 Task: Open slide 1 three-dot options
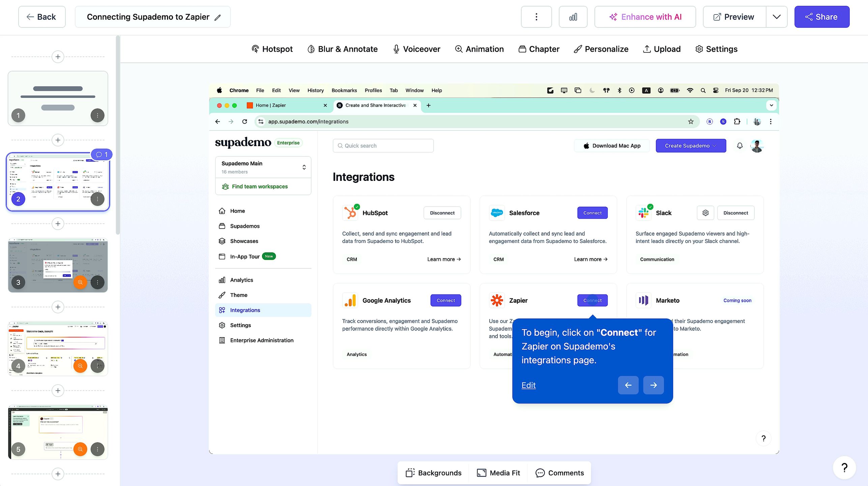[x=97, y=115]
